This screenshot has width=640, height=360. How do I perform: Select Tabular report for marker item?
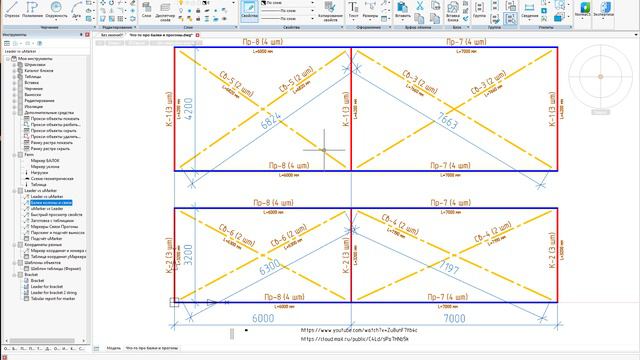(x=53, y=298)
